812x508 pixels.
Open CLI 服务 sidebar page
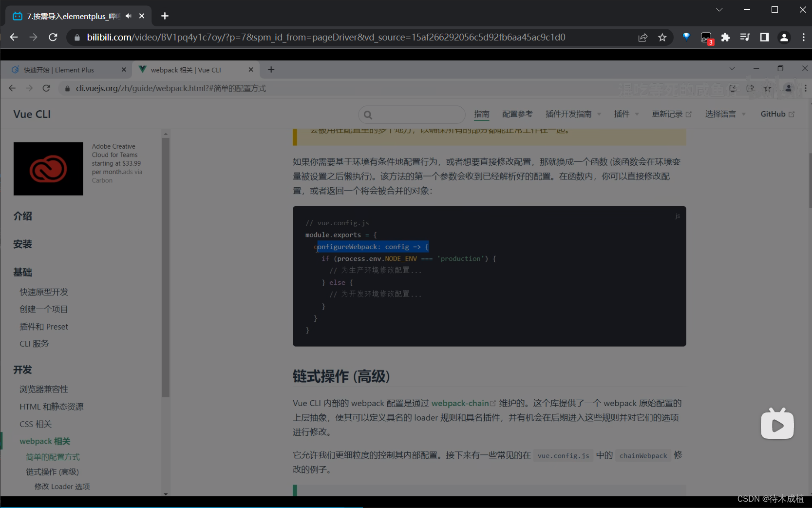pyautogui.click(x=34, y=344)
